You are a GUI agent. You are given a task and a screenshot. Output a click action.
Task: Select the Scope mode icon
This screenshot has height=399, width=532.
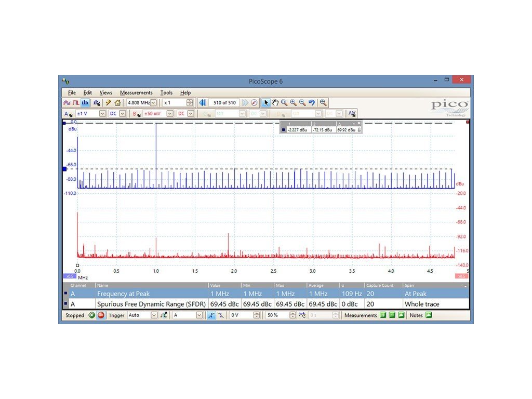pyautogui.click(x=67, y=103)
